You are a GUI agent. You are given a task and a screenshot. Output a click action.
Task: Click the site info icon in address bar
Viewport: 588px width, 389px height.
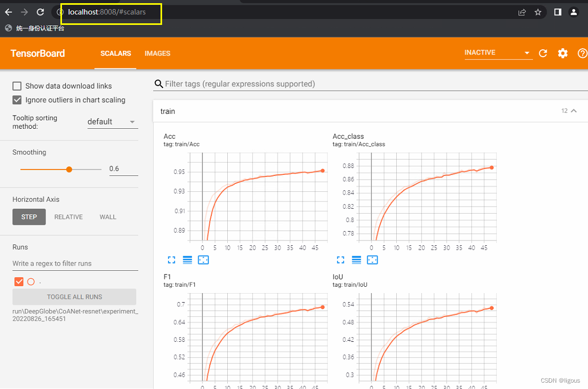point(60,12)
